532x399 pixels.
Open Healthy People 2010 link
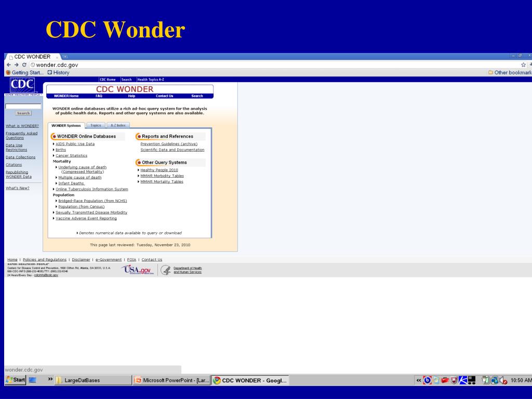pyautogui.click(x=159, y=170)
